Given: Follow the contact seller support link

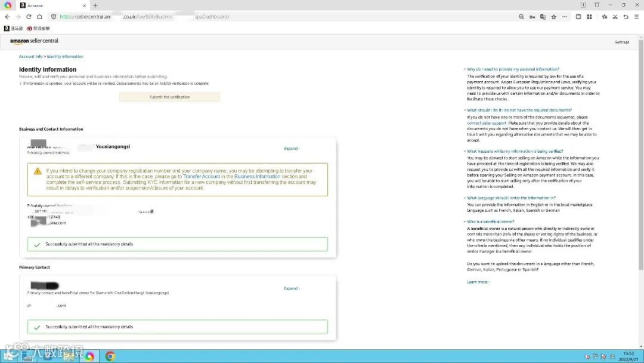Looking at the screenshot, I should (x=487, y=123).
